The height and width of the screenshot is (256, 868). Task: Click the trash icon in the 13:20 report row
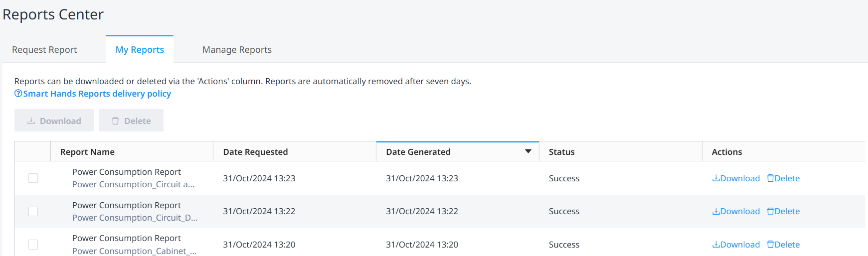pos(770,245)
